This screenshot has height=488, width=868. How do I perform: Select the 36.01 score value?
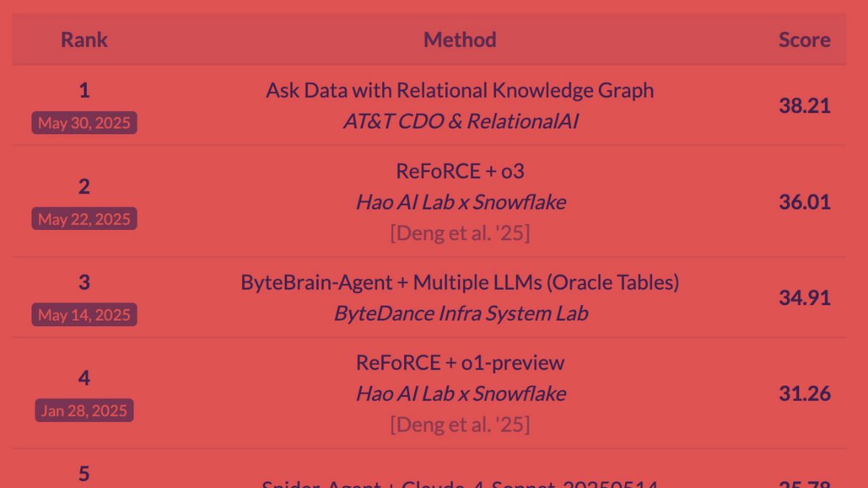[804, 202]
